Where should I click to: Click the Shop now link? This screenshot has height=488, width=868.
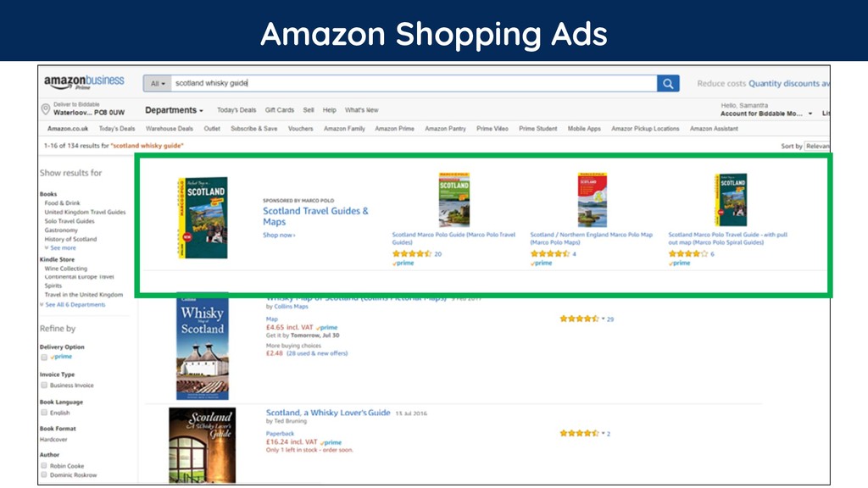click(x=279, y=236)
